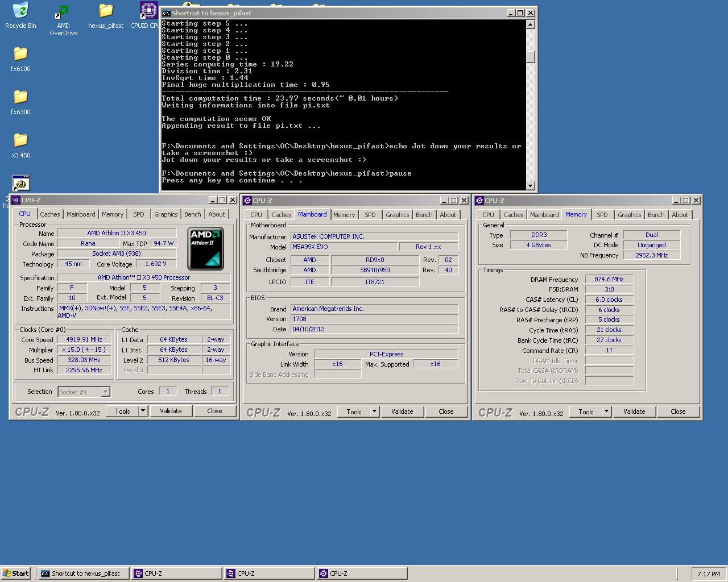This screenshot has width=728, height=582.
Task: Click the BIOS date 04/10/2013 field
Action: coord(375,329)
